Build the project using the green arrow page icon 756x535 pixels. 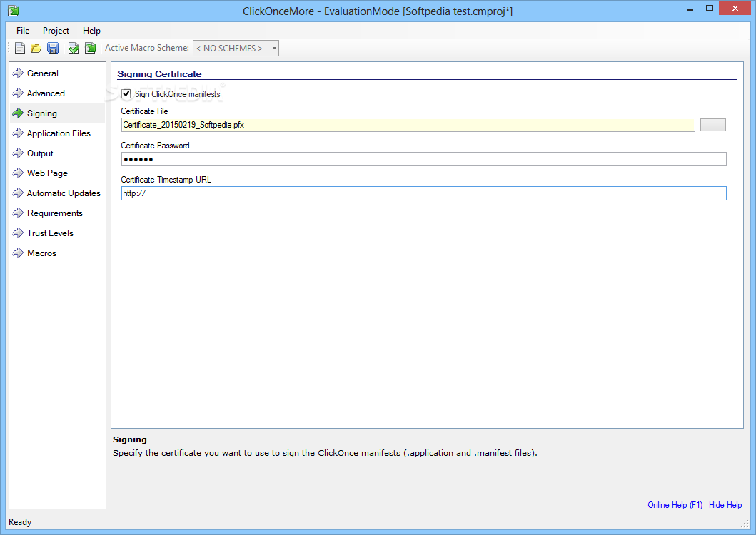coord(90,48)
